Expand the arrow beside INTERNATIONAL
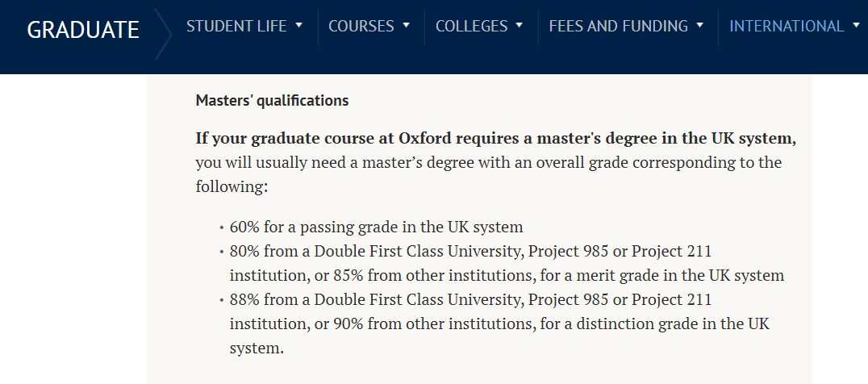 [856, 25]
